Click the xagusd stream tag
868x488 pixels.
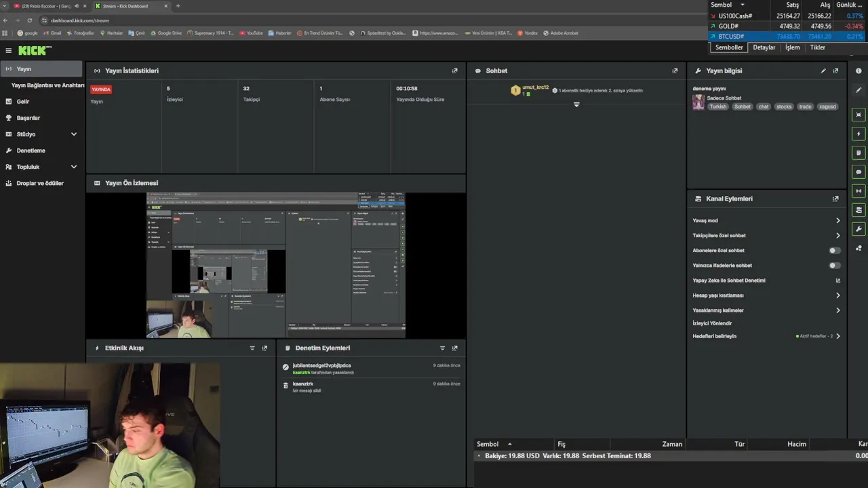coord(827,106)
